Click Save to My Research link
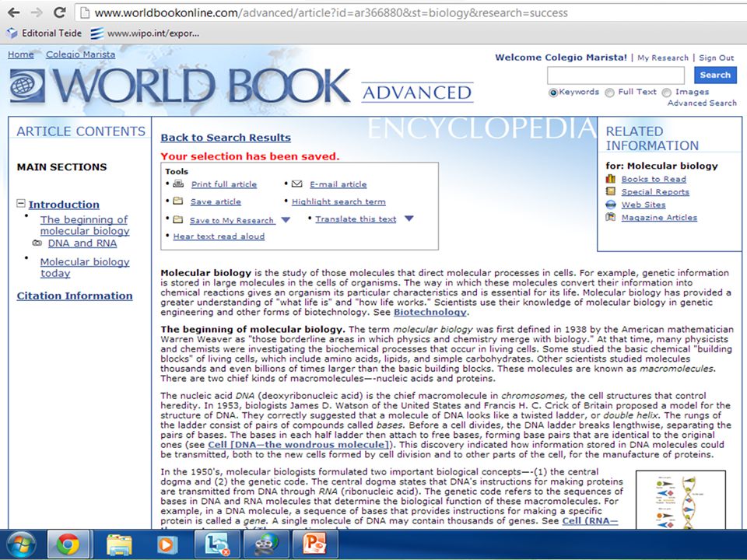 (232, 220)
